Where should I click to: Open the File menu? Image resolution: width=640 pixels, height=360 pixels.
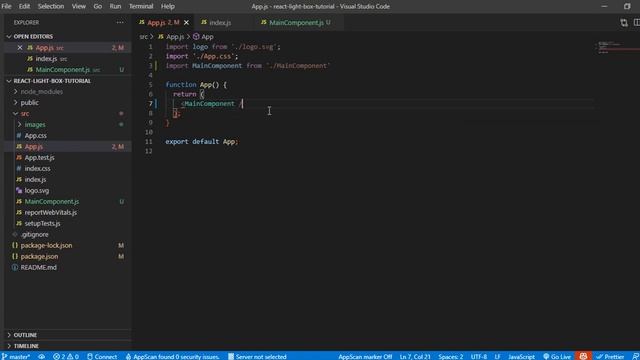click(x=6, y=6)
